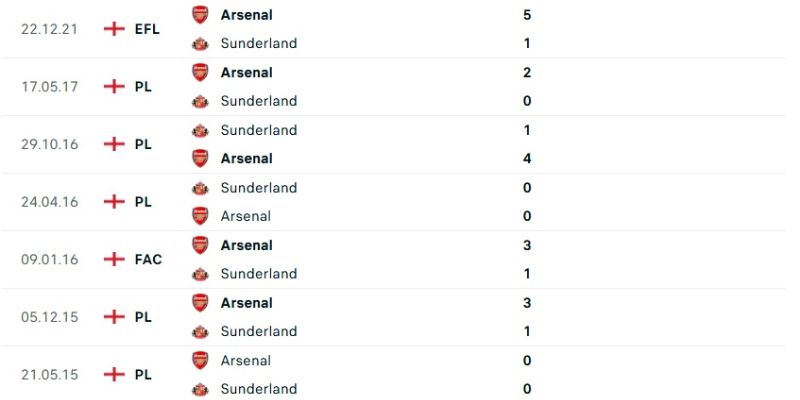Click Arsenal crest in 05.12.15 match
This screenshot has width=800, height=400.
point(200,303)
